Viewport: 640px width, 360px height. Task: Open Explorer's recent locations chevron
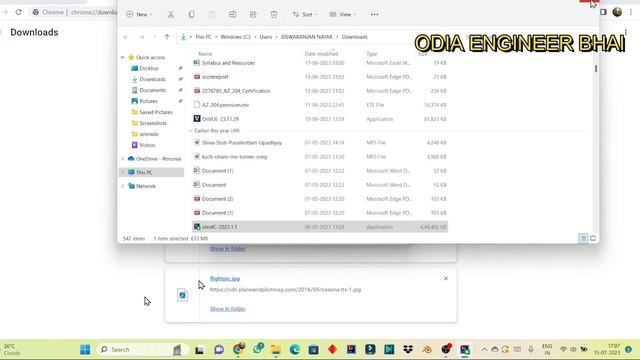click(x=154, y=37)
